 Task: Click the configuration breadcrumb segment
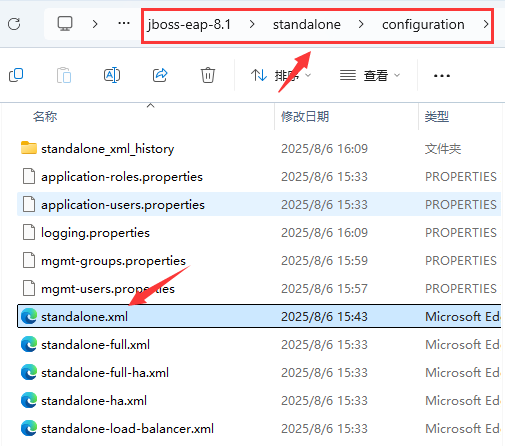click(423, 25)
